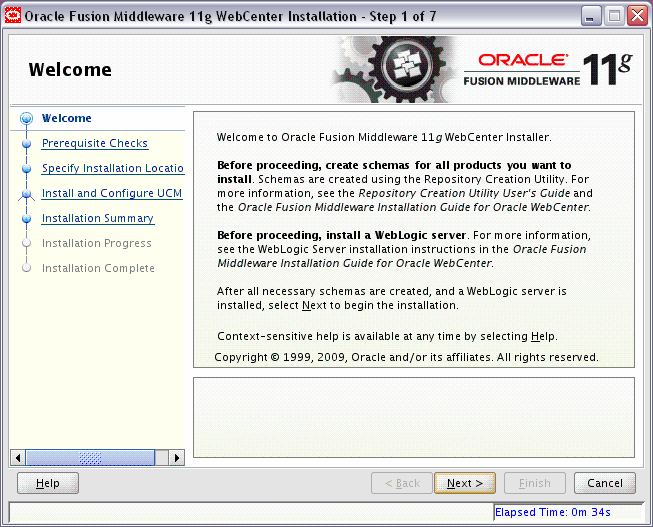653x527 pixels.
Task: Click the navigation pane horizontal scrollbar thumb
Action: (90, 458)
